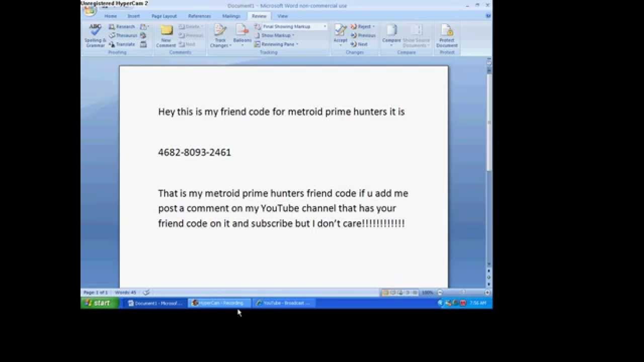This screenshot has height=362, width=644.
Task: Click the Start button
Action: [100, 303]
